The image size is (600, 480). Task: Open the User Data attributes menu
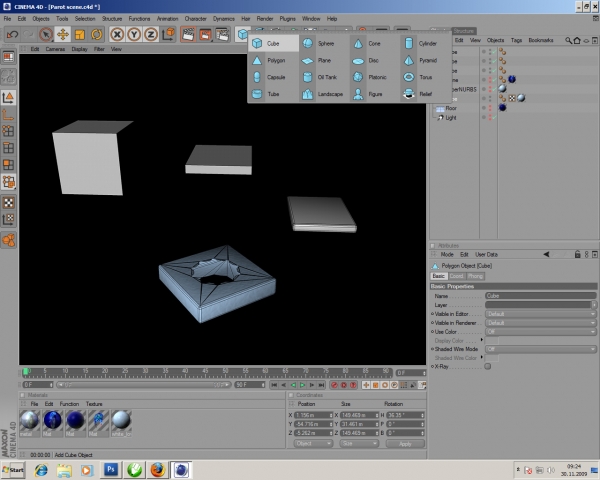tap(486, 255)
